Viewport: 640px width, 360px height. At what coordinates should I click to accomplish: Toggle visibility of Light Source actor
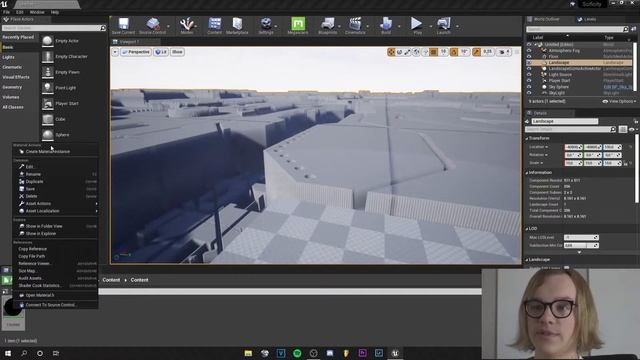tap(529, 75)
